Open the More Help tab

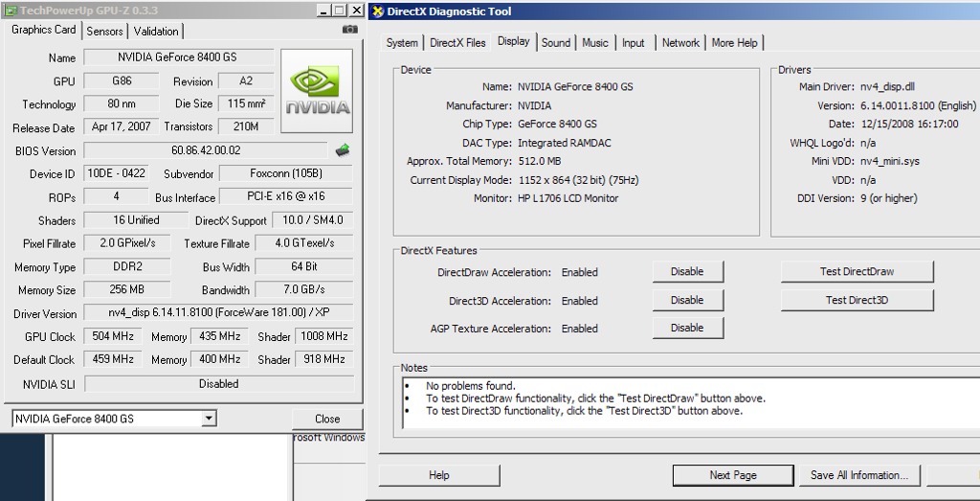(734, 43)
